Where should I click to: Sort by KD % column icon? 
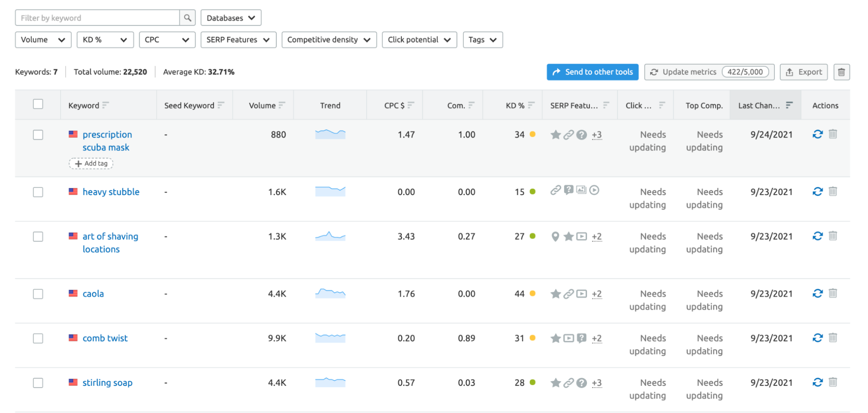click(x=531, y=105)
